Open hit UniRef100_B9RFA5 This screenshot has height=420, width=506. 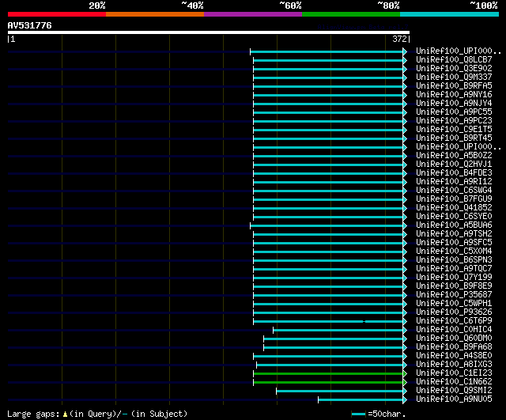click(454, 86)
